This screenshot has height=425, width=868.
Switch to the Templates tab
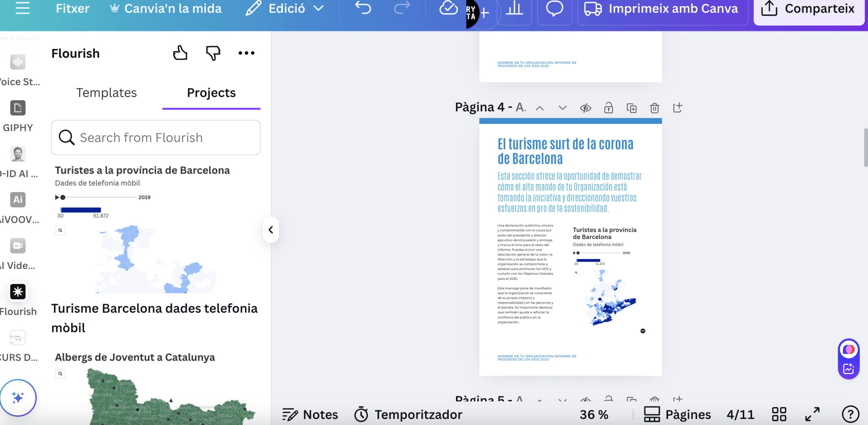[106, 93]
